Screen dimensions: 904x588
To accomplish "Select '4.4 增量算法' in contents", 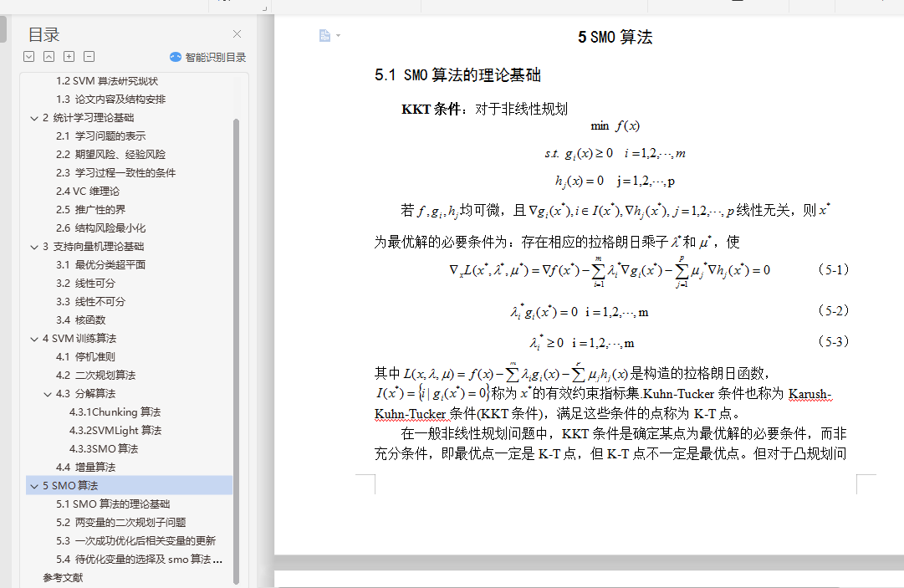I will [x=85, y=468].
